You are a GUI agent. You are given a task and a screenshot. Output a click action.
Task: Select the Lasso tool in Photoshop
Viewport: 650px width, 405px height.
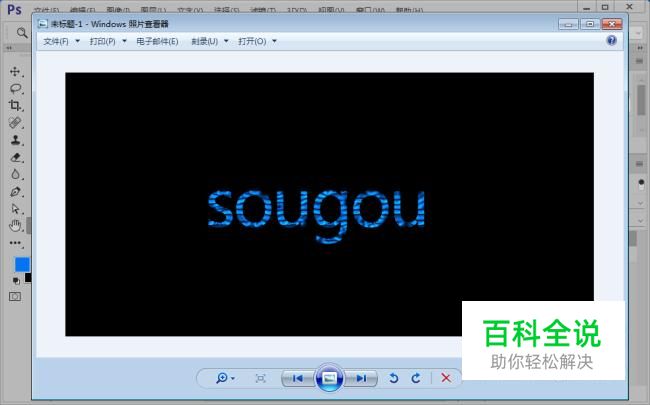click(x=15, y=88)
